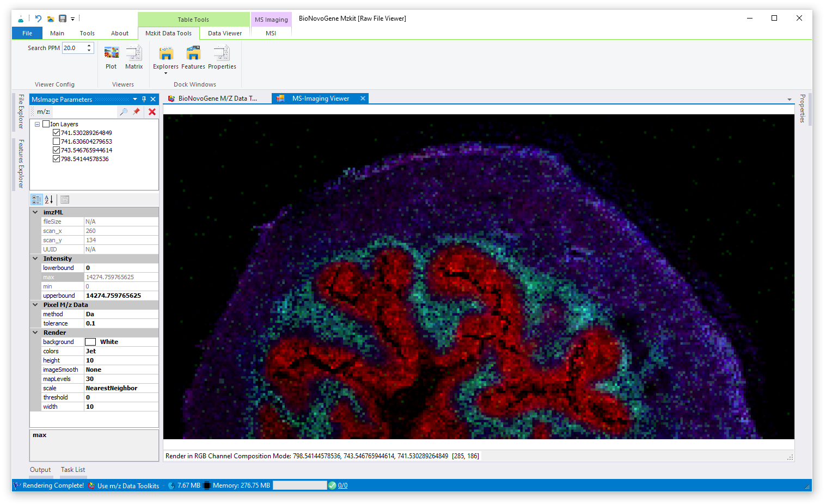This screenshot has height=504, width=826.
Task: Click the White background color swatch
Action: click(x=90, y=342)
